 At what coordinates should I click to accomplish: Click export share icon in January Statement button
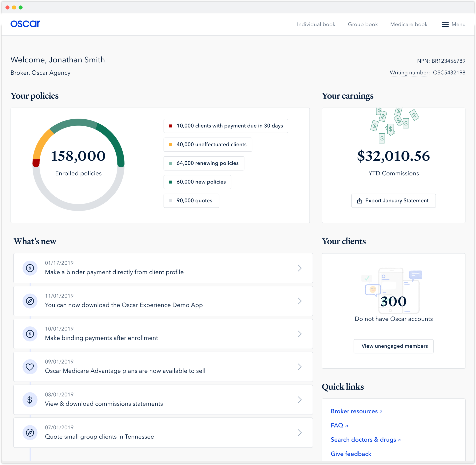(x=359, y=201)
